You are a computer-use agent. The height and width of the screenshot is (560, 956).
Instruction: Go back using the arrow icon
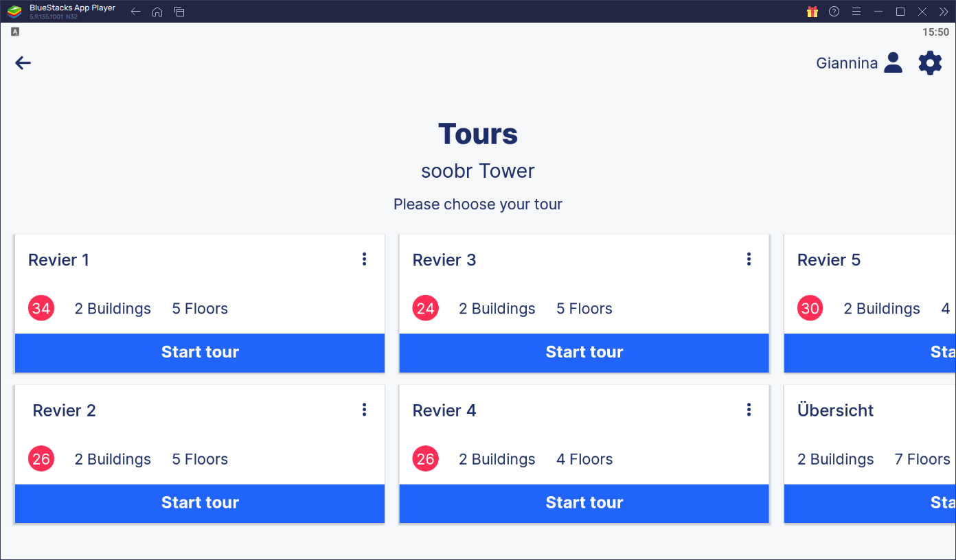click(23, 63)
